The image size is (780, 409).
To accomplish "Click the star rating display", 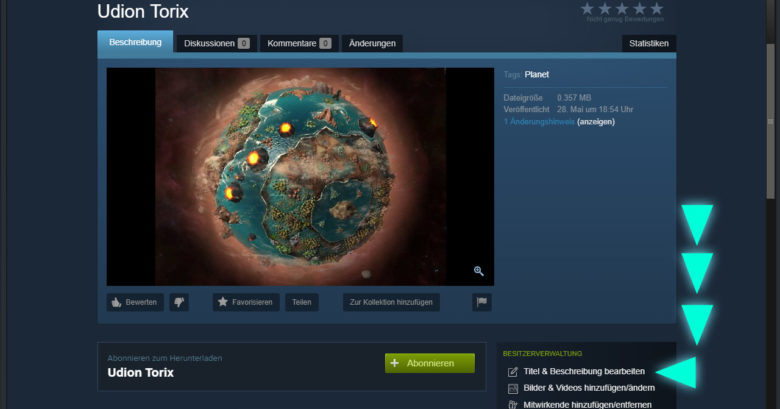I will [622, 8].
